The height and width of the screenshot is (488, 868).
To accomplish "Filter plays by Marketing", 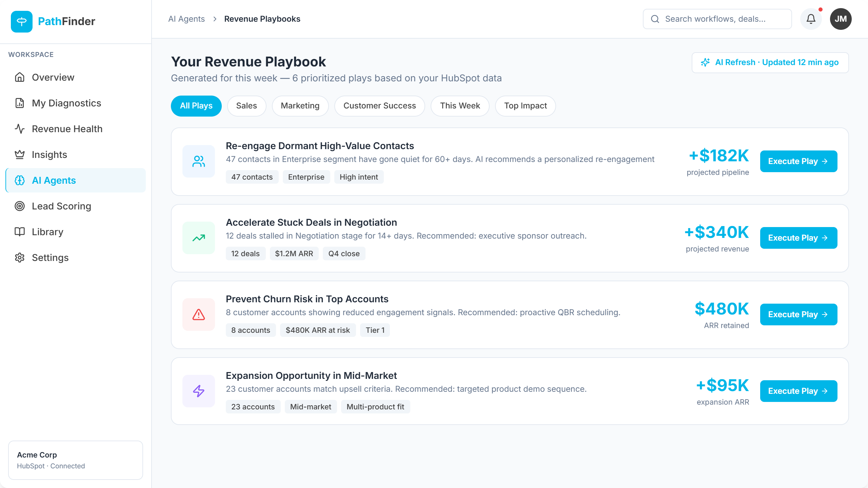I will click(x=300, y=106).
